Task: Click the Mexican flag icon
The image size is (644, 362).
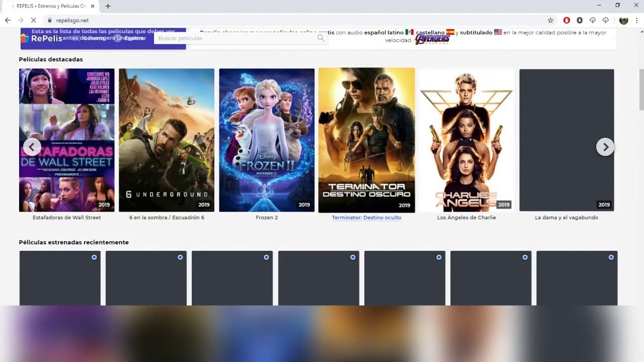Action: [x=410, y=32]
